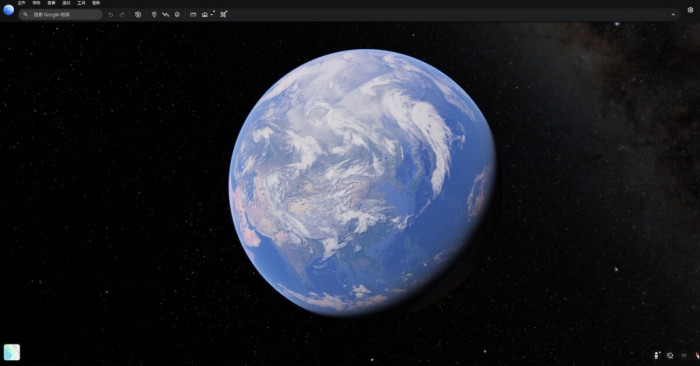This screenshot has height=366, width=700.
Task: Open the fullscreen slide icon in the toolbar
Action: click(x=193, y=14)
